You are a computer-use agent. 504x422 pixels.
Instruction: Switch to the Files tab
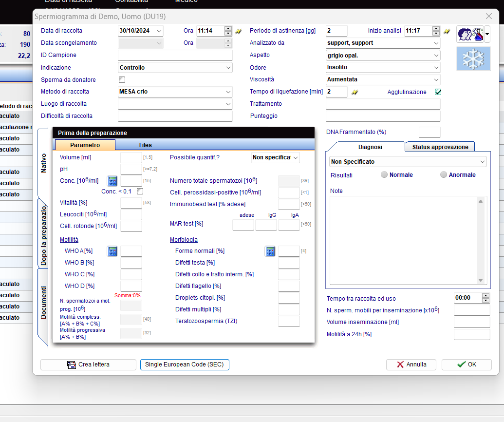[145, 145]
